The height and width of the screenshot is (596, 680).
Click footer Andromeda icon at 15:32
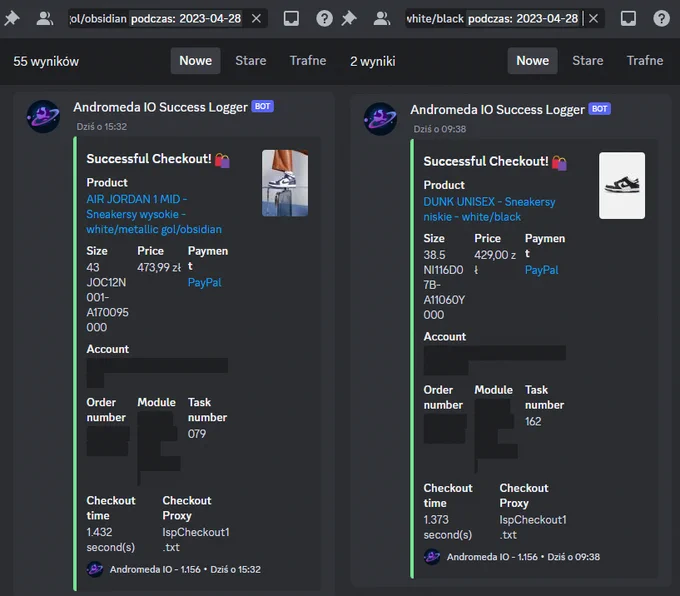[x=95, y=569]
